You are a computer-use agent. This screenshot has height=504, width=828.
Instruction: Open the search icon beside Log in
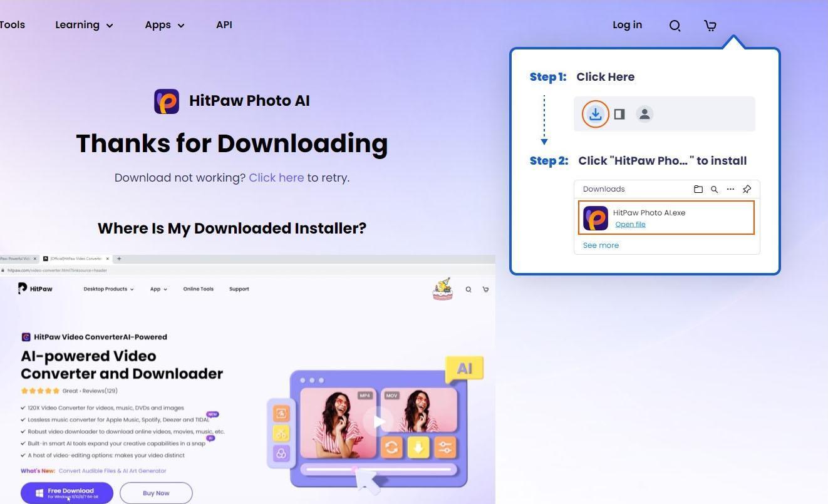(675, 26)
